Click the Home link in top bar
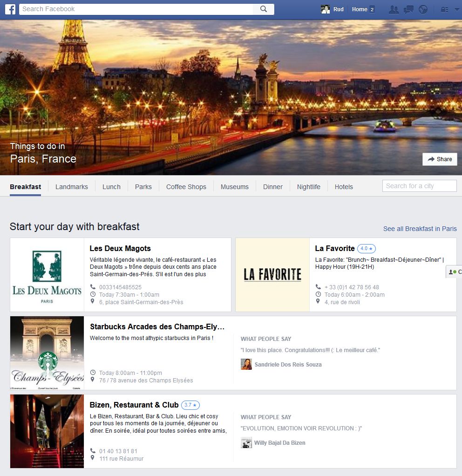 pyautogui.click(x=360, y=9)
